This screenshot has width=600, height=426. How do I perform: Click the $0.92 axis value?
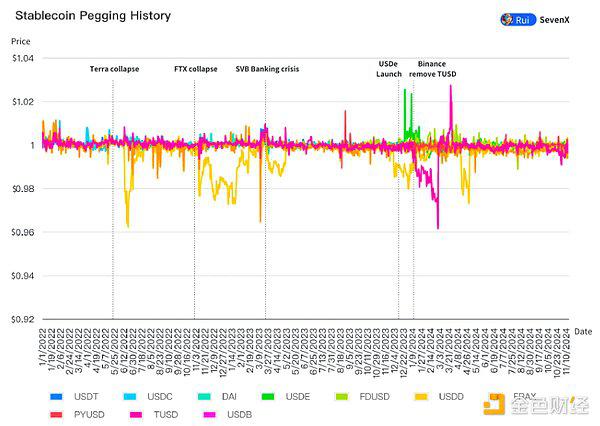click(x=23, y=319)
